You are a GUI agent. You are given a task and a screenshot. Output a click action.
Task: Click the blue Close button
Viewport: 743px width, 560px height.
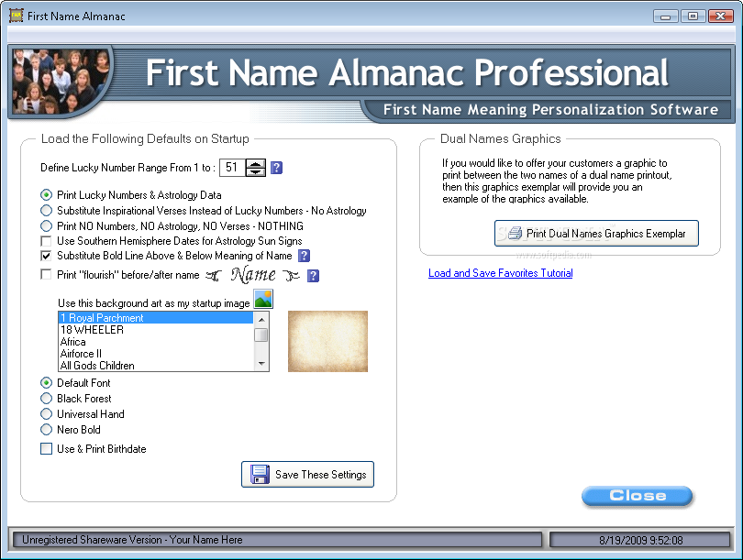(638, 496)
